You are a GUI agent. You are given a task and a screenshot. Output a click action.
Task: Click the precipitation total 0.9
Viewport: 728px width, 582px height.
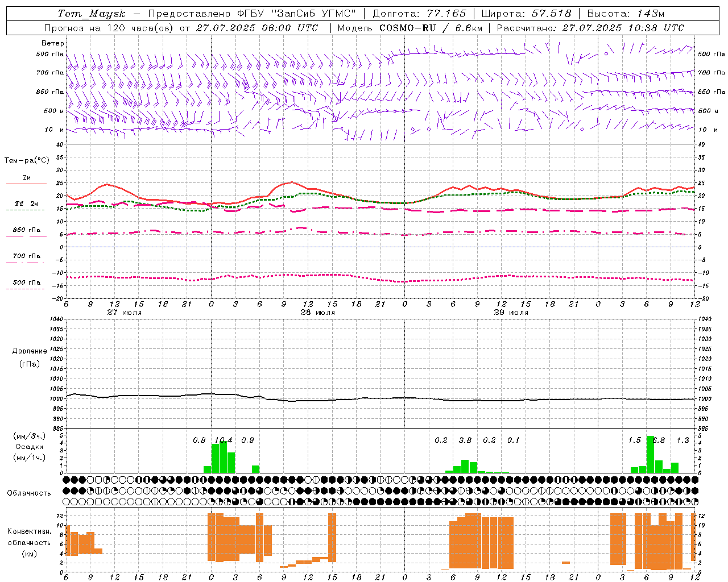pos(247,440)
